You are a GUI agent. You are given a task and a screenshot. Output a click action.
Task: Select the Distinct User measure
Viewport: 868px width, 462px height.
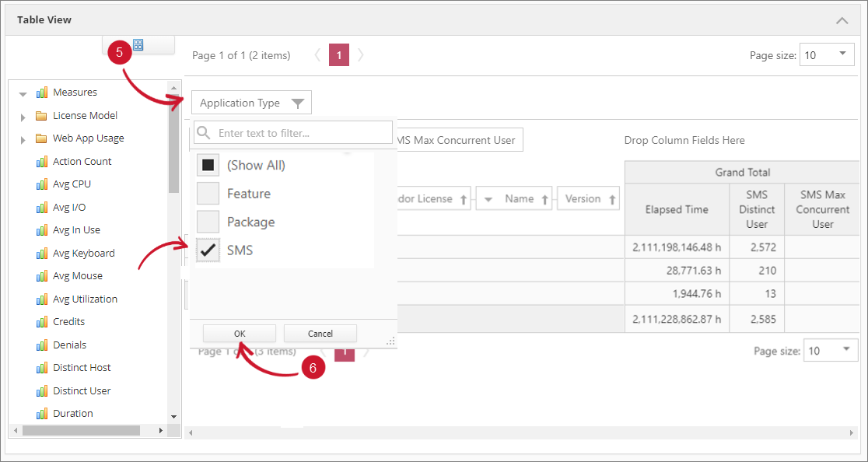(81, 390)
